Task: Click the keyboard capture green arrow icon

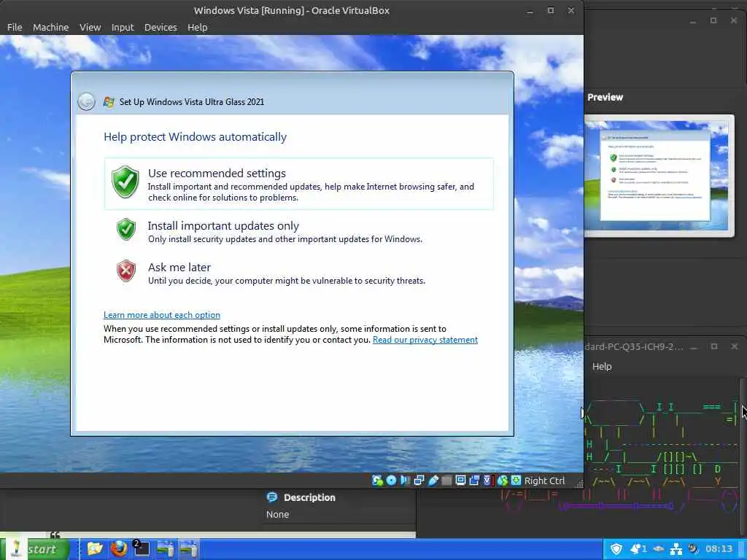Action: pos(516,481)
